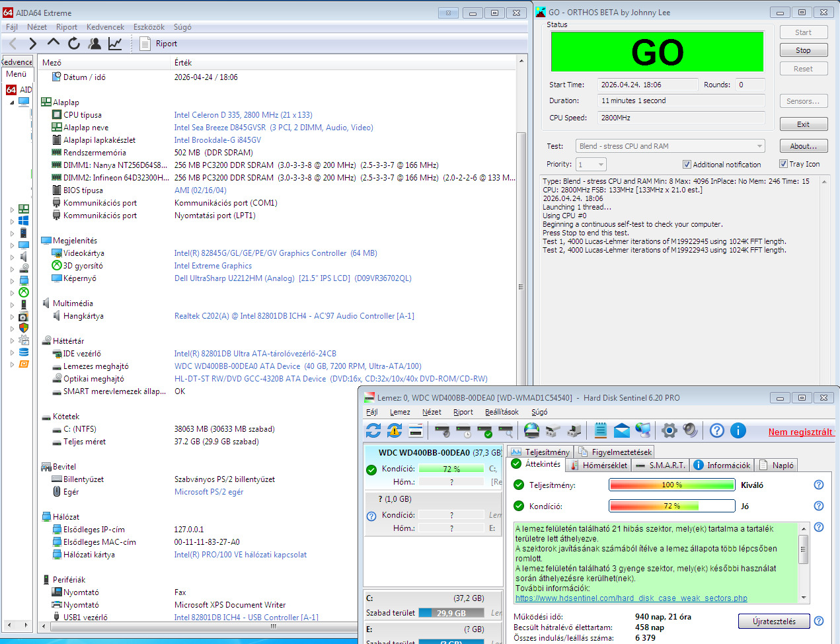Open the graph icon in AIDA64 toolbar
This screenshot has height=644, width=840.
[115, 44]
